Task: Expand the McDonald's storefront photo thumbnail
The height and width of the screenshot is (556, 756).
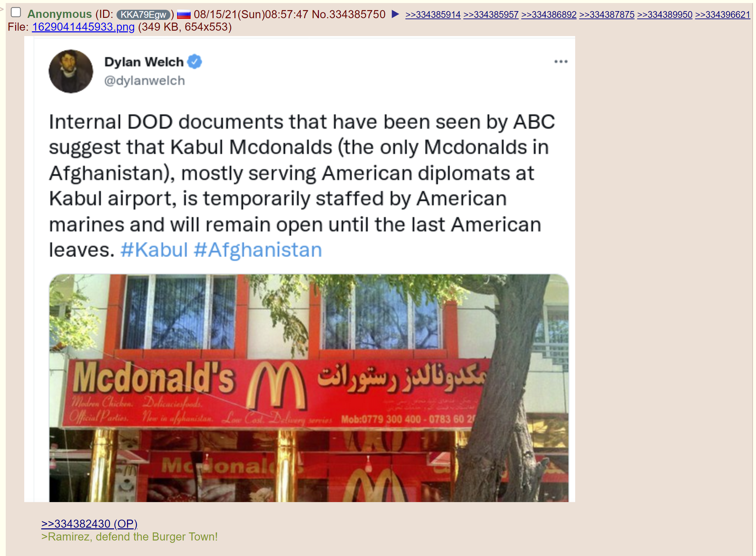Action: tap(309, 388)
